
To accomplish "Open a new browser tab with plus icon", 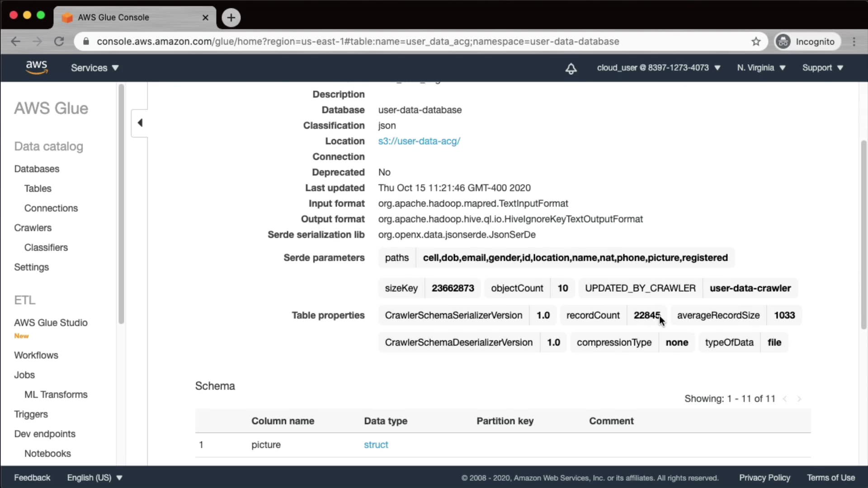I will pos(231,18).
